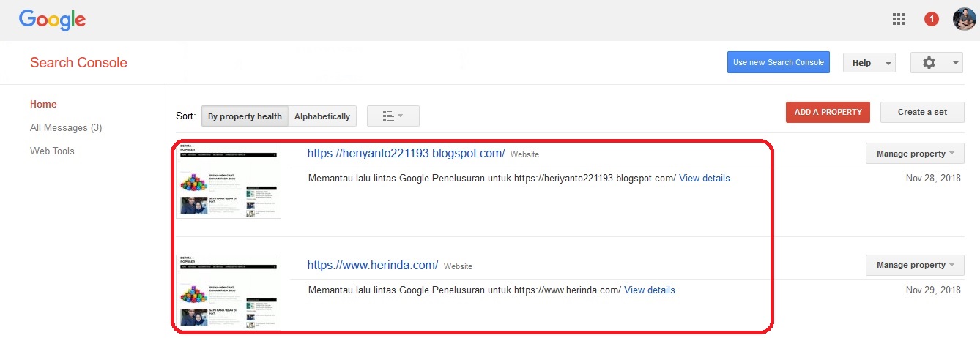Viewport: 980px width, 338px height.
Task: Click Website label beside heriyanto221193.blogspot.com
Action: [524, 155]
